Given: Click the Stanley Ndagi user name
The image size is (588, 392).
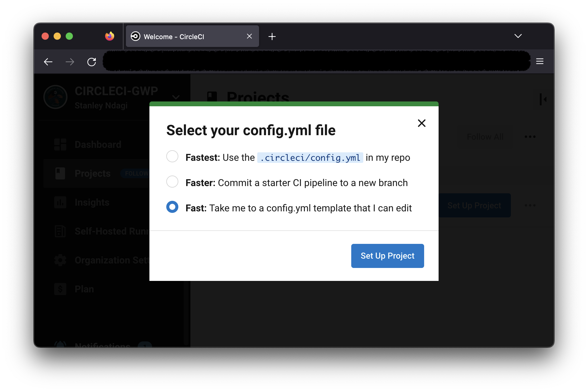Looking at the screenshot, I should [101, 106].
